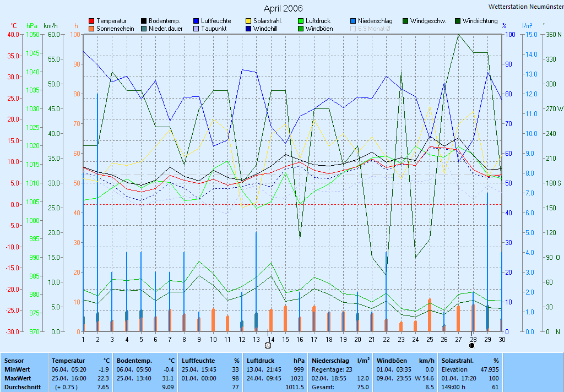
Task: Click the 180 S wind direction axis label
Action: (x=554, y=183)
